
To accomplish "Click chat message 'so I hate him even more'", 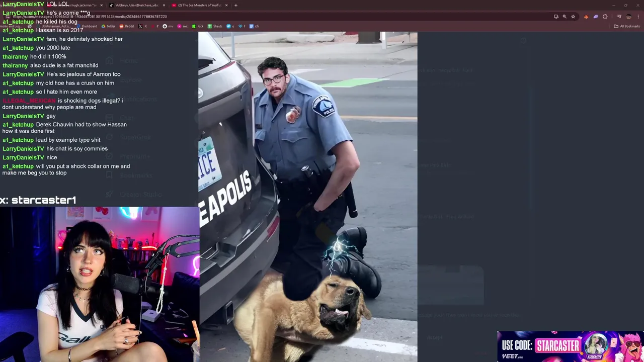I will (x=66, y=92).
